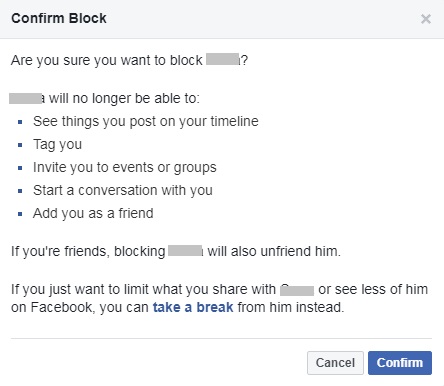Select the 'Add you as a friend' item
This screenshot has width=444, height=386.
pyautogui.click(x=93, y=213)
